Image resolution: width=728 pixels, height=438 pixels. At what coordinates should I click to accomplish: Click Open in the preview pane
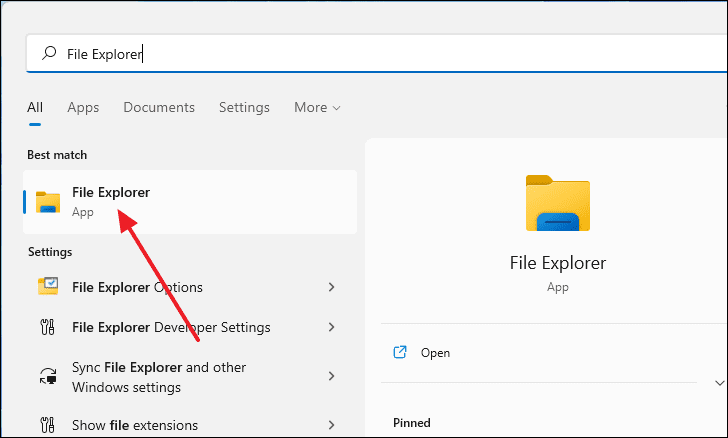coord(435,353)
